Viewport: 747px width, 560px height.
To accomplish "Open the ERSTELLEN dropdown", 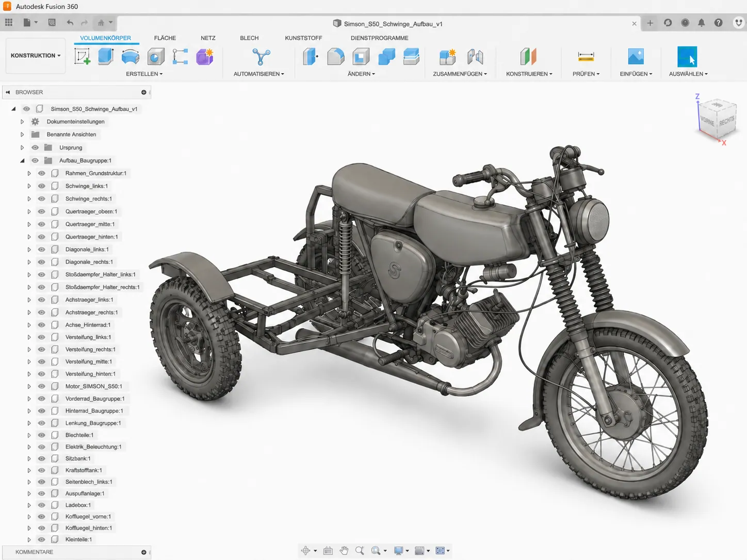I will point(144,74).
